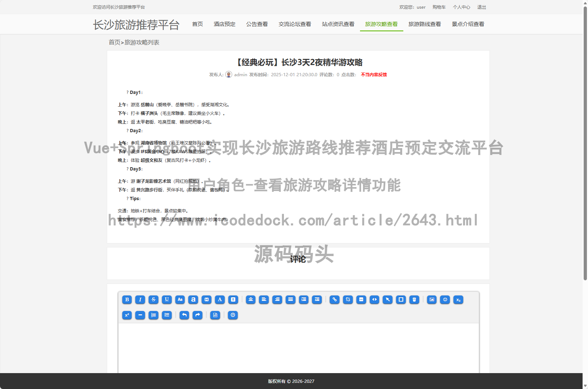Apply underline formatting
The width and height of the screenshot is (588, 389).
click(167, 299)
